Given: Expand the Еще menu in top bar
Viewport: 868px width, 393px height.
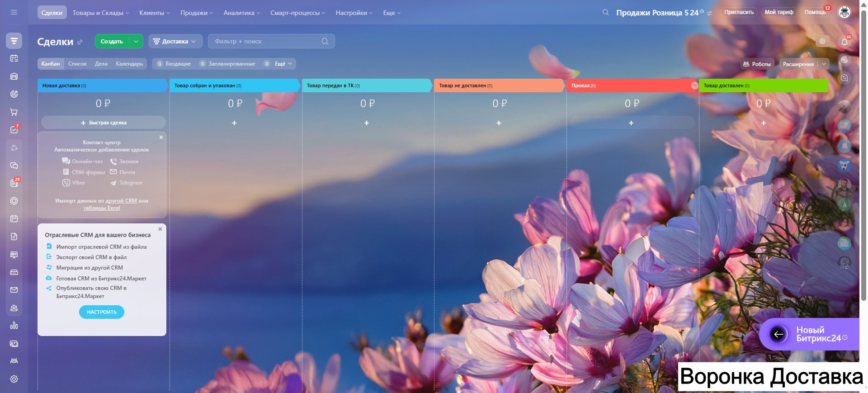Looking at the screenshot, I should [392, 13].
